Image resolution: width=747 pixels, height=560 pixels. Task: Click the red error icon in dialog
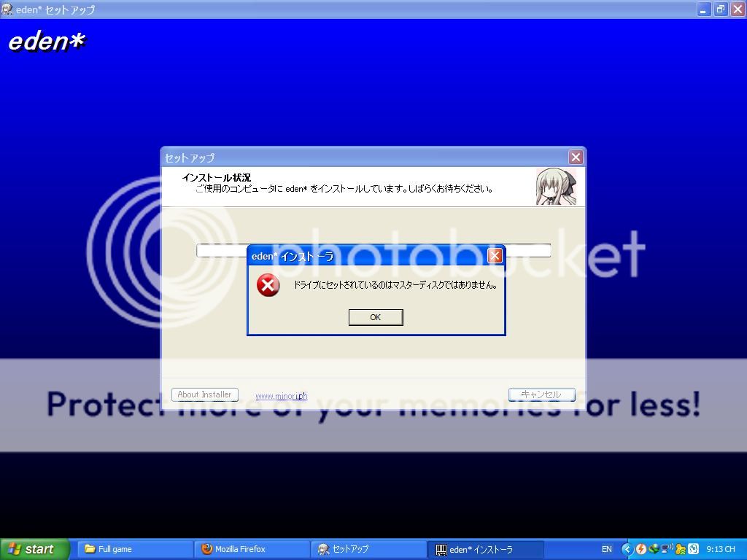click(x=268, y=285)
